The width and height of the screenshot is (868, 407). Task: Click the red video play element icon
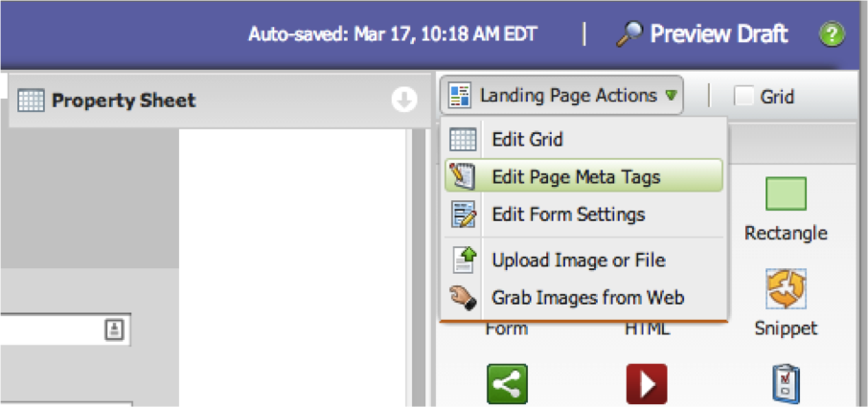coord(647,384)
